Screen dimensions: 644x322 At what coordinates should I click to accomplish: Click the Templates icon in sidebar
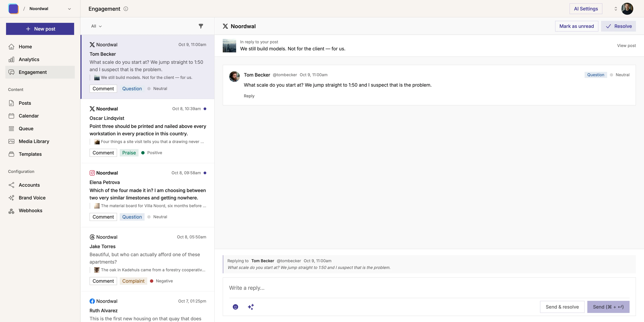click(12, 154)
